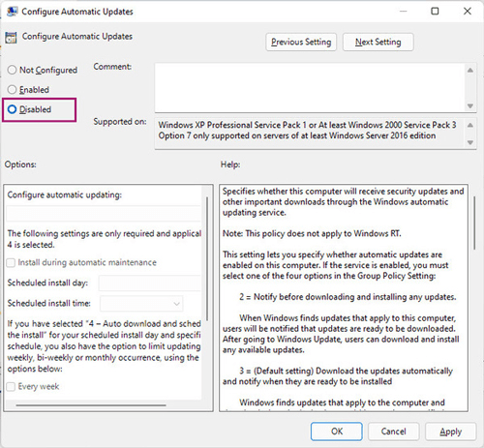Click the Comment box scroll up arrow
Screen dimensions: 484x448
470,70
